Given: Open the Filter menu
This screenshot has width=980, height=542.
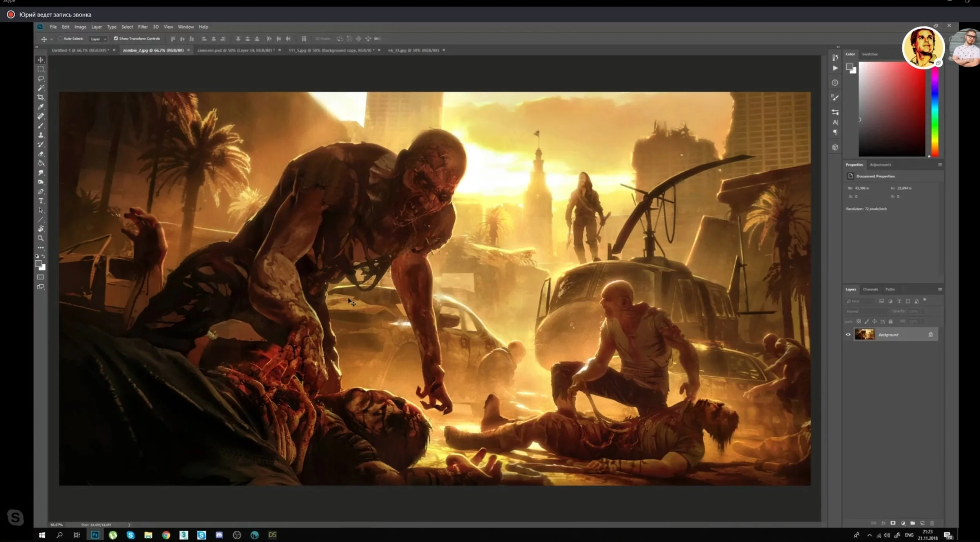Looking at the screenshot, I should [143, 27].
